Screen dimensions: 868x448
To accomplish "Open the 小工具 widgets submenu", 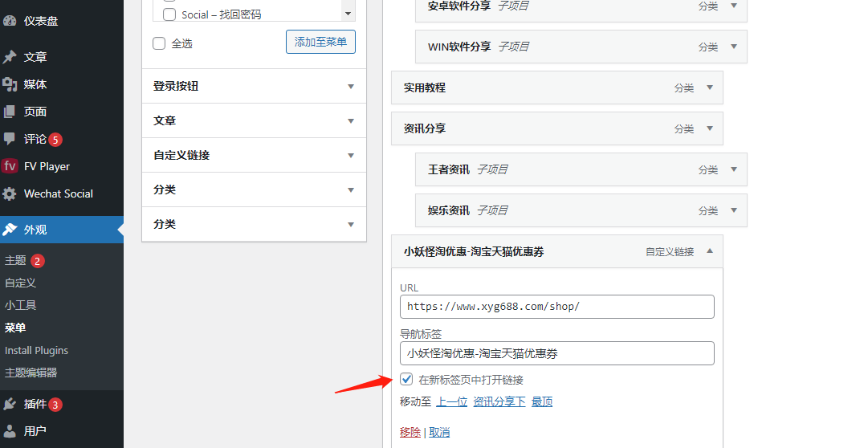I will click(x=21, y=305).
